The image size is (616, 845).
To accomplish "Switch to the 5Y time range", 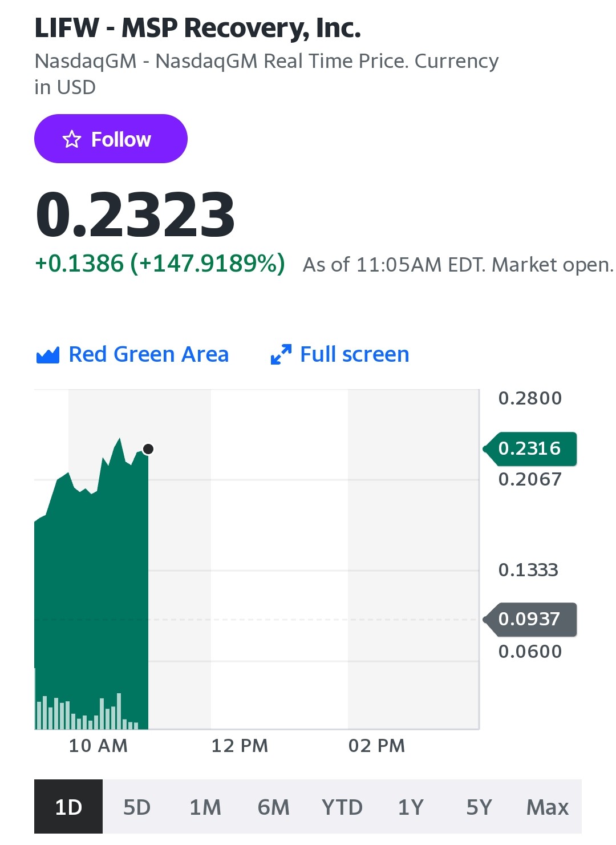I will tap(479, 807).
